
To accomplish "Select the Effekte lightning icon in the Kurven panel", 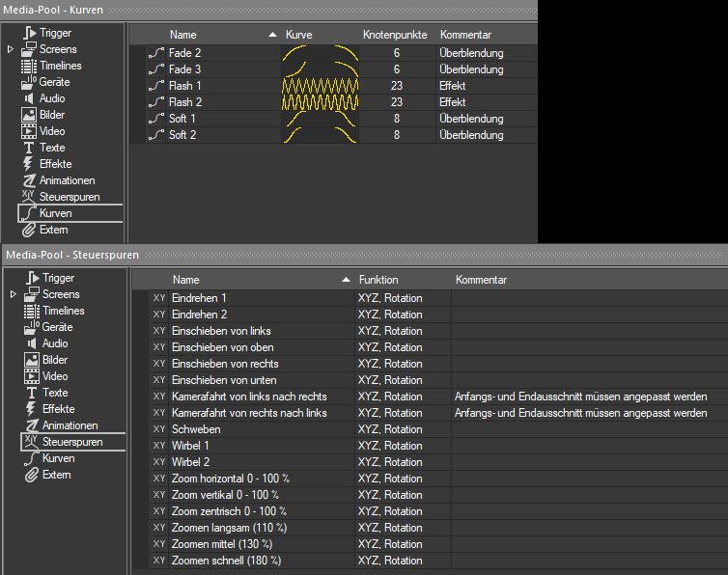I will 29,164.
